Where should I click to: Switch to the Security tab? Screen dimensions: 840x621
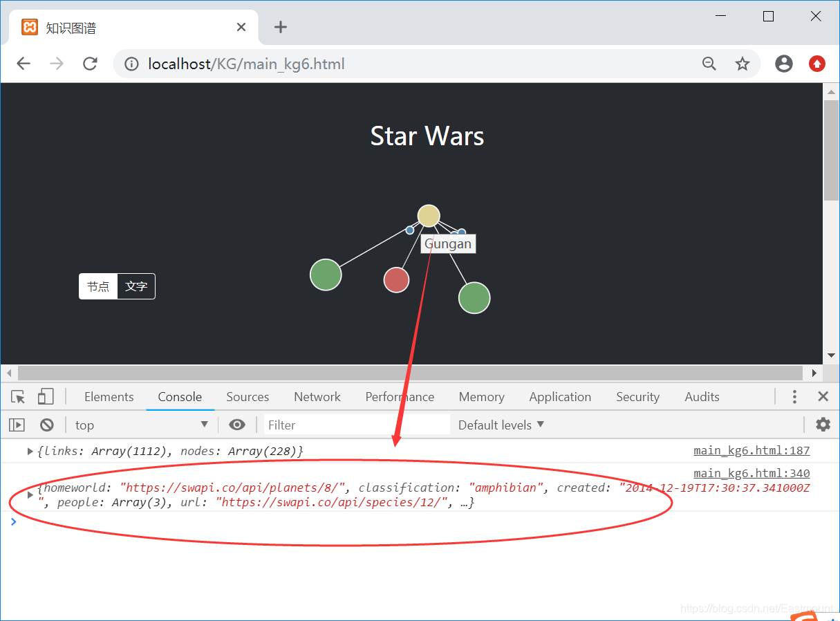(x=637, y=397)
